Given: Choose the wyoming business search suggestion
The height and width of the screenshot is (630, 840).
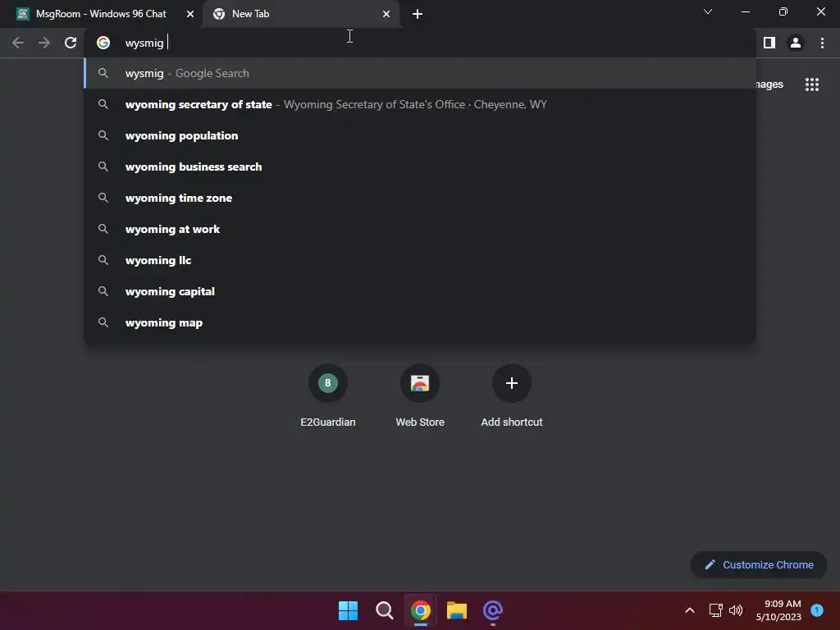Looking at the screenshot, I should pyautogui.click(x=420, y=167).
